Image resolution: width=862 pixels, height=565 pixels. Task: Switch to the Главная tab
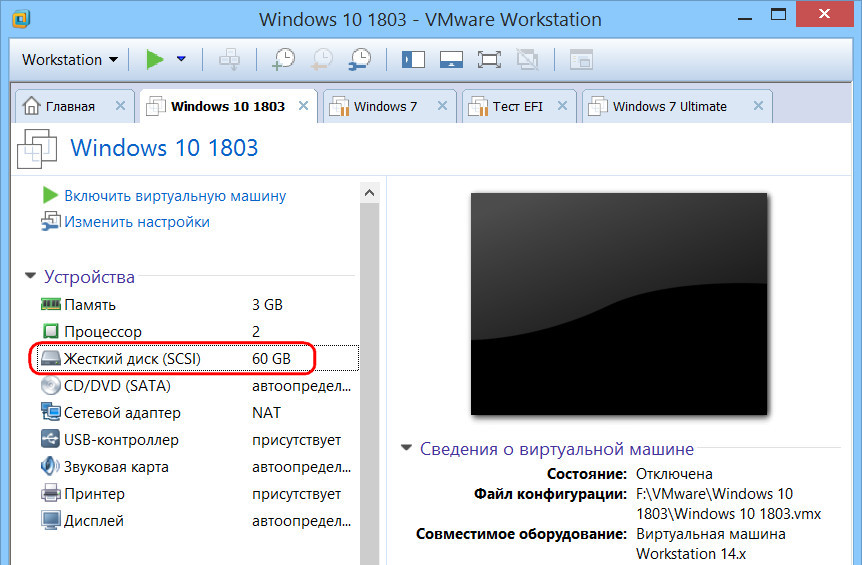coord(74,106)
